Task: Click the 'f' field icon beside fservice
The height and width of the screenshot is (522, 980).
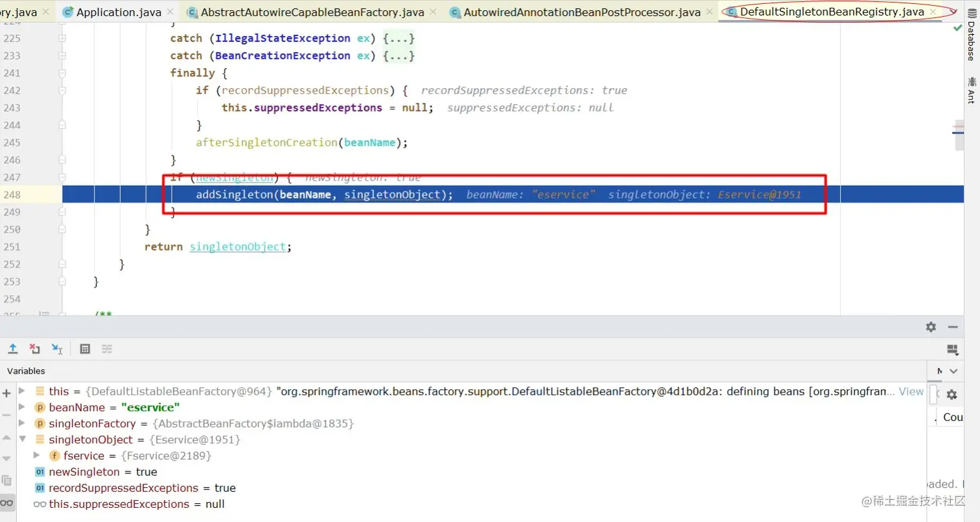Action: pyautogui.click(x=54, y=456)
